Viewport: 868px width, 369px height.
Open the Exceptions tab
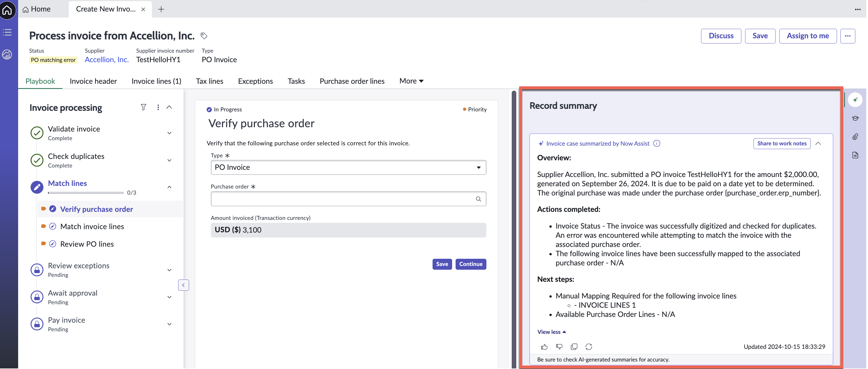pyautogui.click(x=255, y=81)
